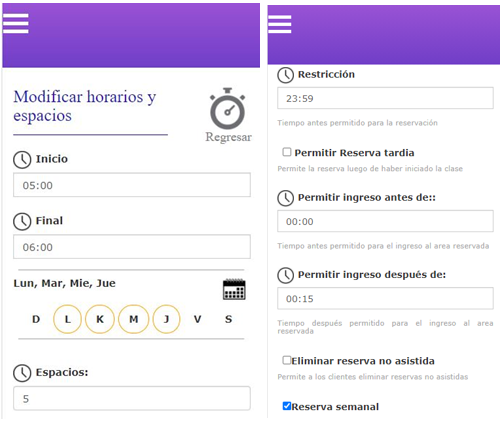500x431 pixels.
Task: Click the clock icon beside Restricción
Action: click(285, 75)
